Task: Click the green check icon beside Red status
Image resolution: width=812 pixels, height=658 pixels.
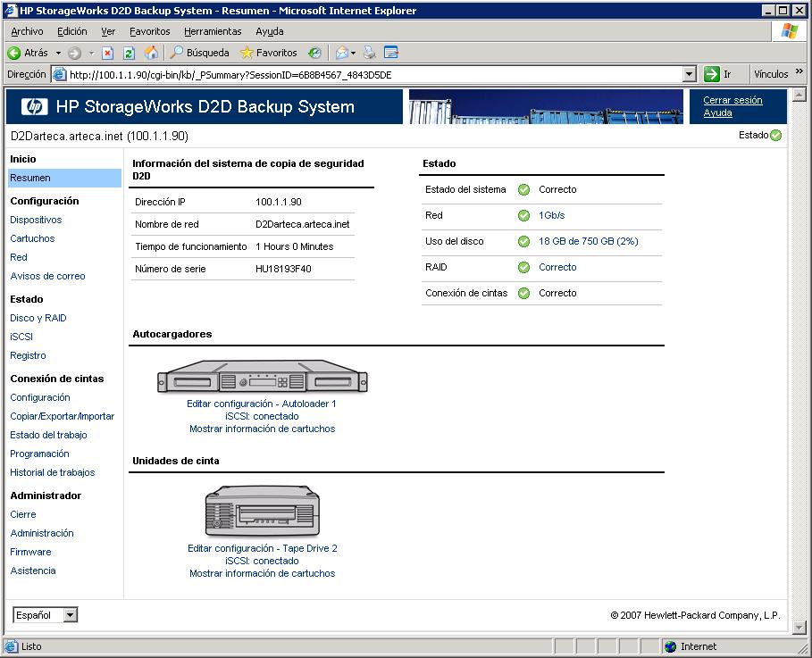Action: [524, 215]
